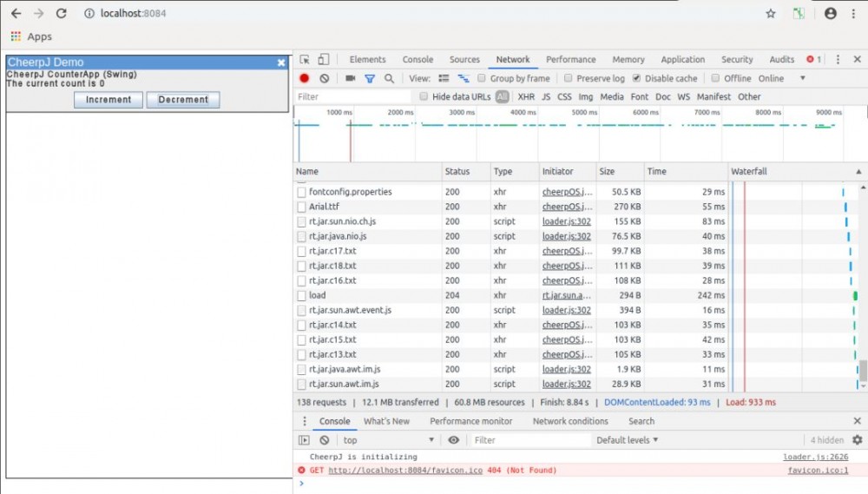Expand the Default levels dropdown
Screen dimensions: 868x494
[x=626, y=440]
